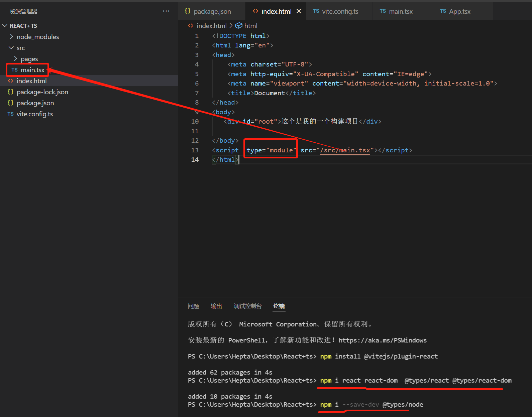532x417 pixels.
Task: Click HTML icon of index.html tree item
Action: tap(10, 81)
